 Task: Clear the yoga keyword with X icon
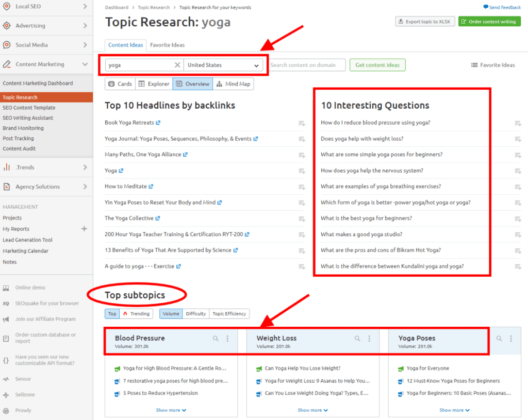(x=177, y=65)
